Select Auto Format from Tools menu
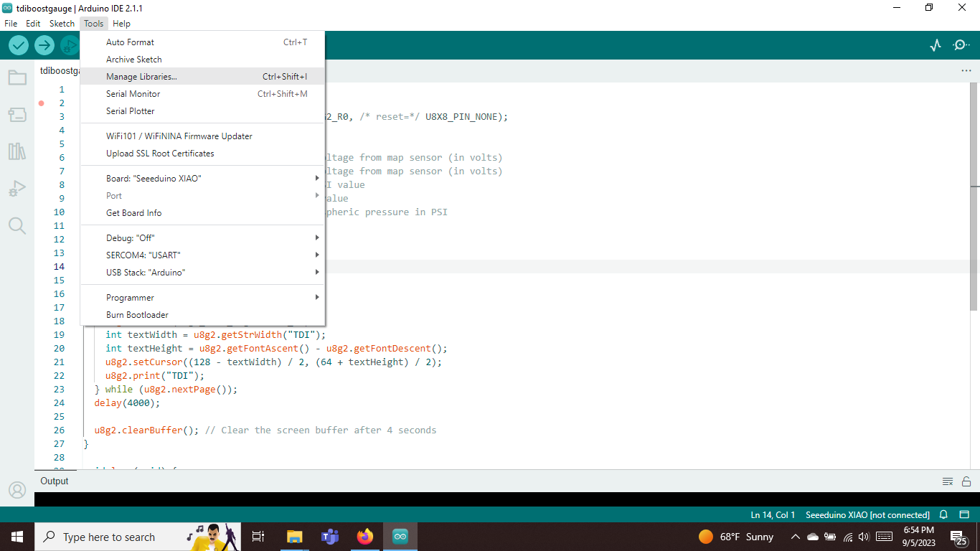980x551 pixels. point(202,42)
